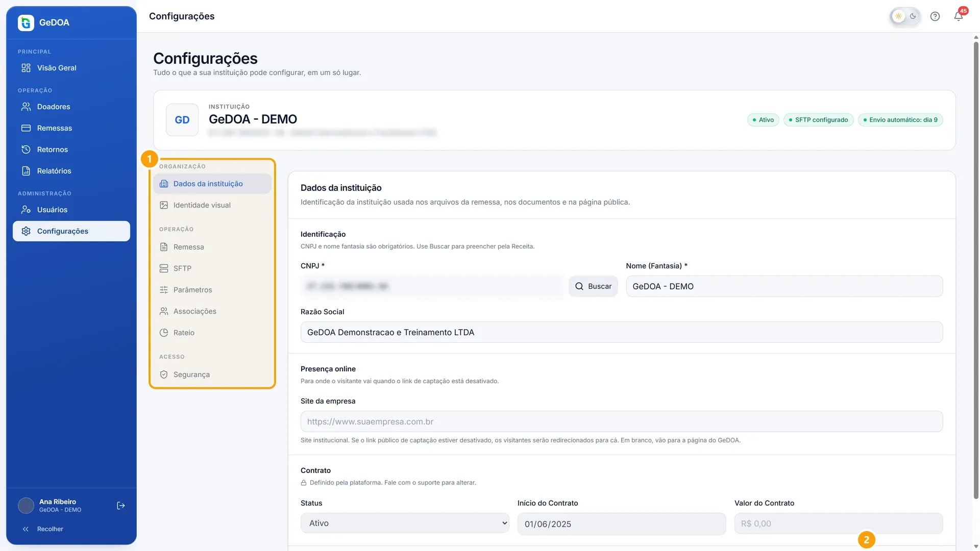The width and height of the screenshot is (980, 551).
Task: Click the SFTP configurado status badge
Action: 818,120
